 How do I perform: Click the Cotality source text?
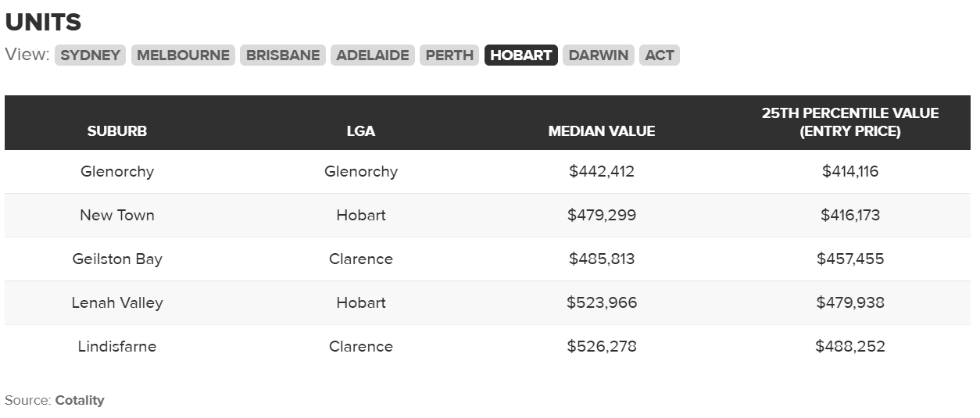point(80,400)
